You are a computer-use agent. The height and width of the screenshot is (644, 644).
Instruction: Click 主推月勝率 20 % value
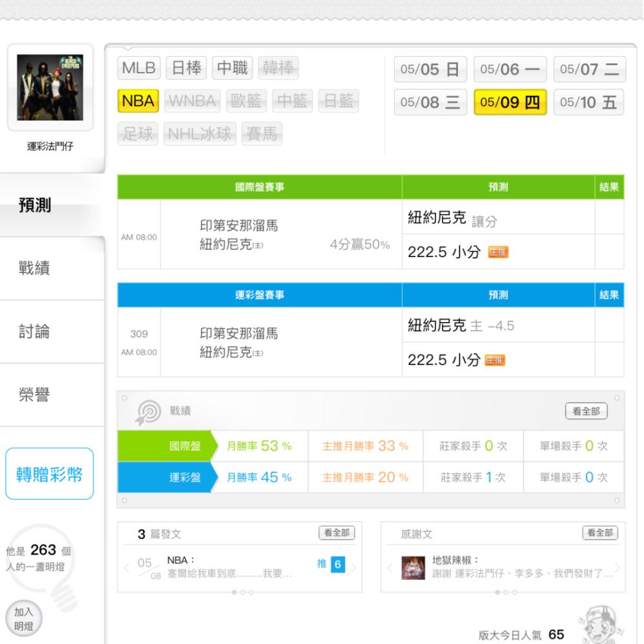(365, 477)
